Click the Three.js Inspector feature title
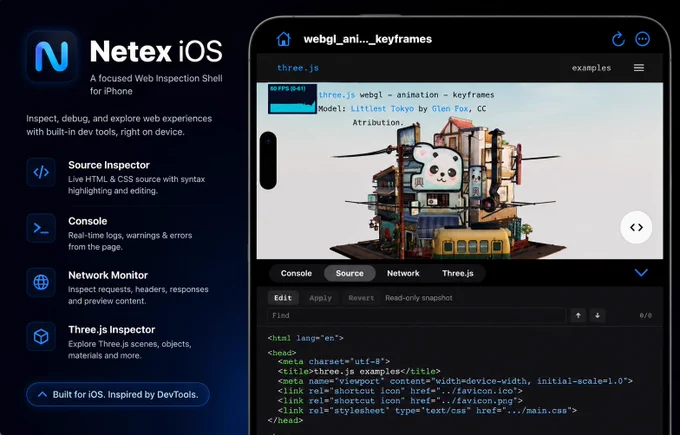 click(x=111, y=330)
